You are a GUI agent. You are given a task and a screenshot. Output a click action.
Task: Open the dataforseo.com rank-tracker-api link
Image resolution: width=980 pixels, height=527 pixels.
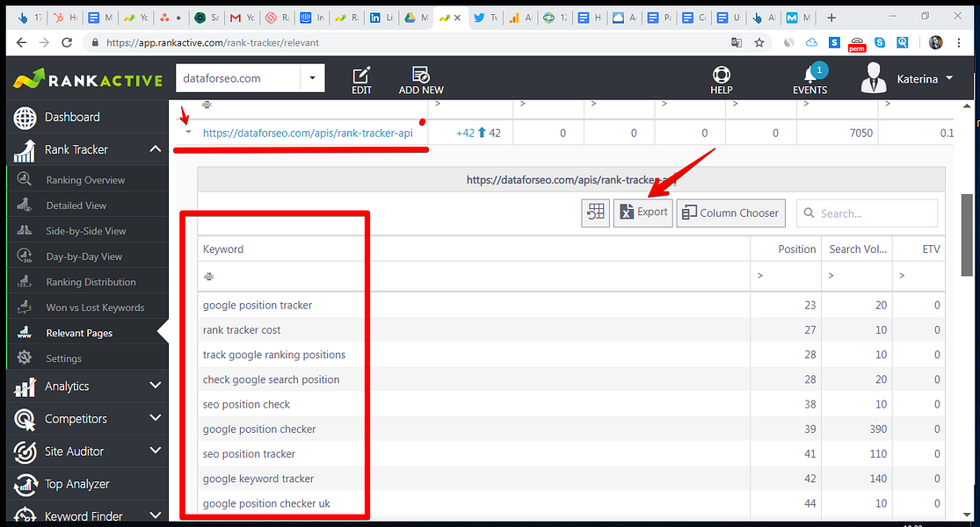(308, 133)
